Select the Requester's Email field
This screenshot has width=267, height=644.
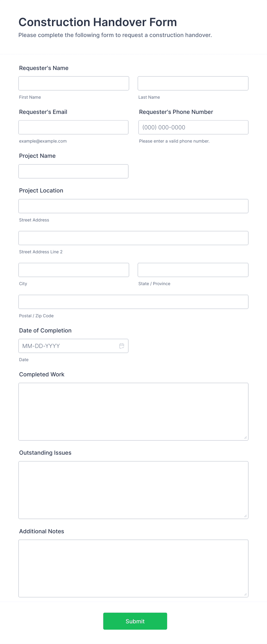point(73,127)
